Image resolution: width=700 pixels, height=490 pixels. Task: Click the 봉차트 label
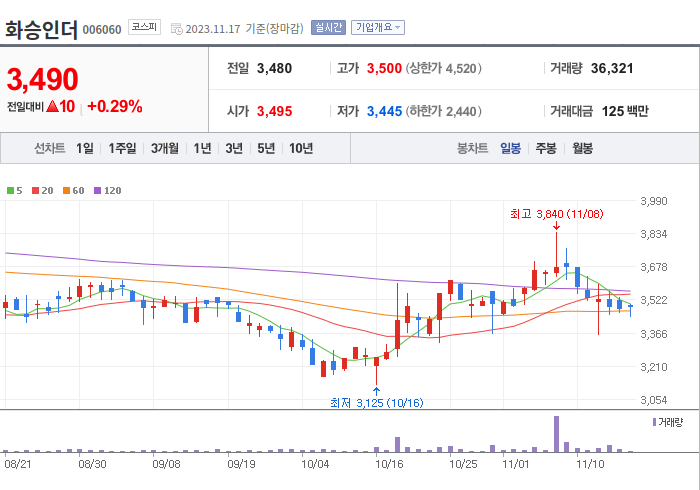pos(472,148)
